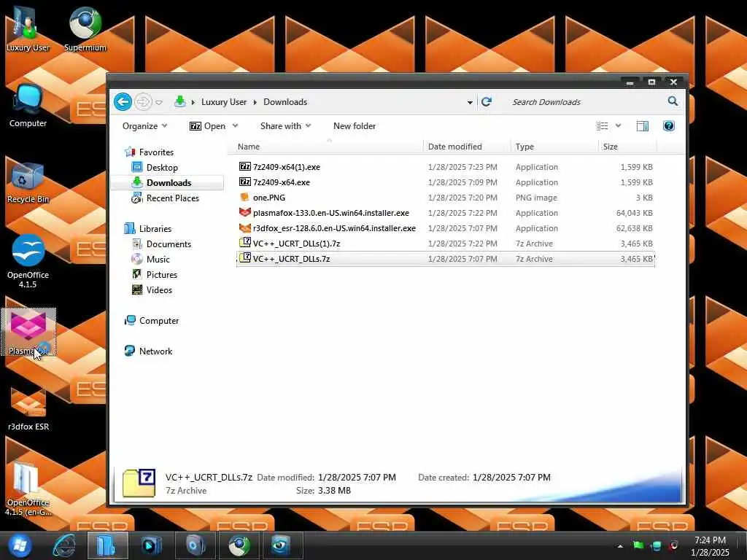Click the large 7z archive icon in details pane
This screenshot has height=560, width=747.
click(139, 483)
